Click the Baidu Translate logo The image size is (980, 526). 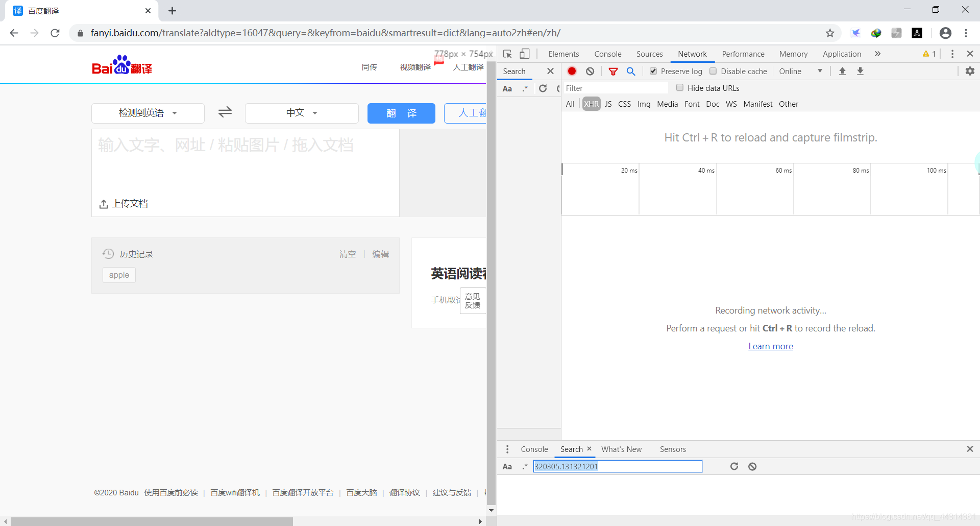pyautogui.click(x=122, y=65)
